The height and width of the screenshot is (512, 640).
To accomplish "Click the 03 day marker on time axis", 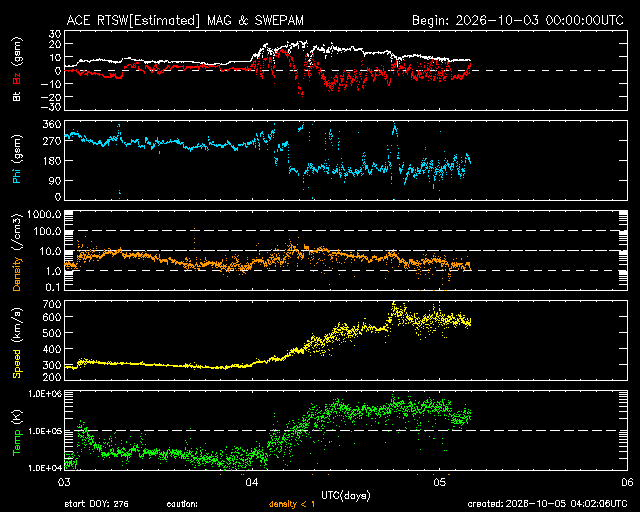I will tap(64, 482).
